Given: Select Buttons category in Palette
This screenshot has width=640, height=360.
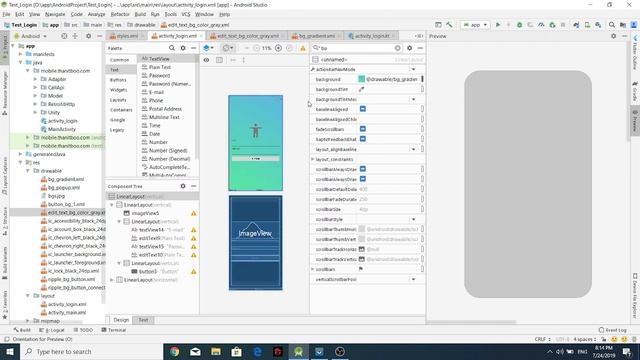Looking at the screenshot, I should pyautogui.click(x=118, y=80).
